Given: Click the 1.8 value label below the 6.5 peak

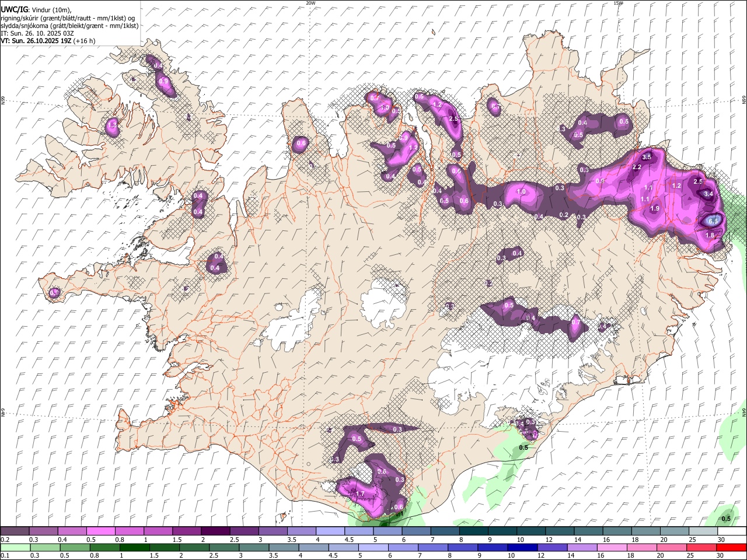Looking at the screenshot, I should (x=710, y=236).
